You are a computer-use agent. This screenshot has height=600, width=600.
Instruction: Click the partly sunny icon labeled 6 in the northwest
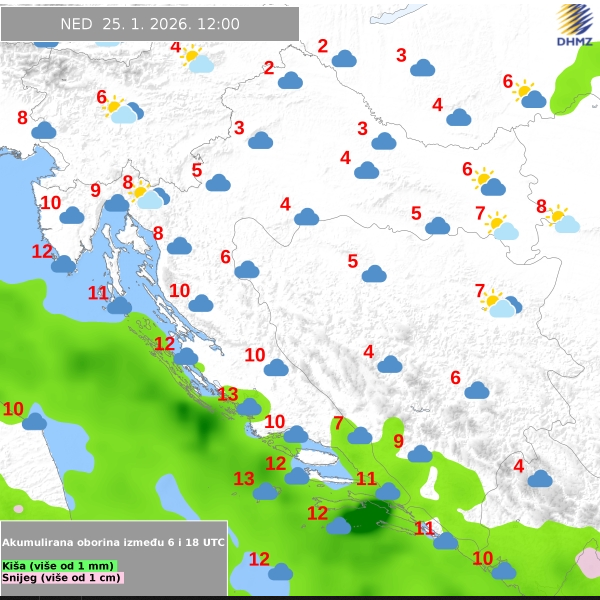coord(122,110)
